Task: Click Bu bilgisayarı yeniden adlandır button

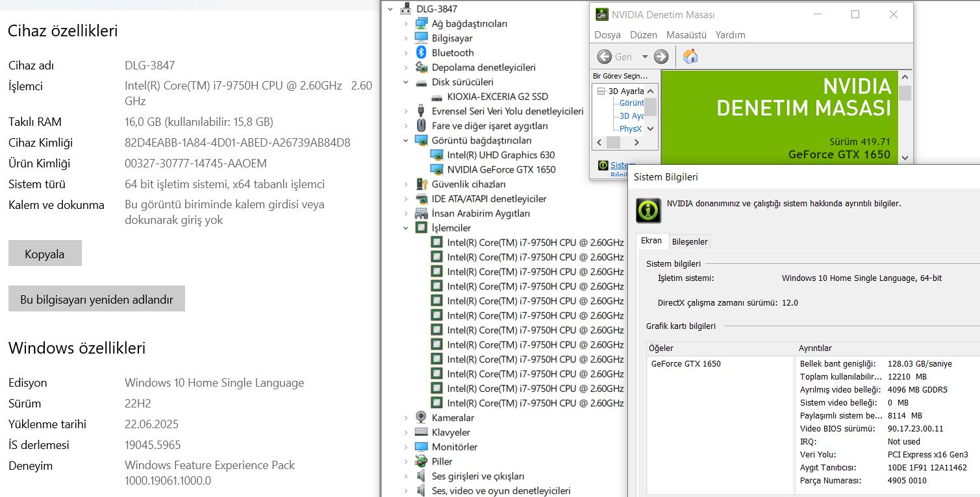Action: [x=97, y=299]
